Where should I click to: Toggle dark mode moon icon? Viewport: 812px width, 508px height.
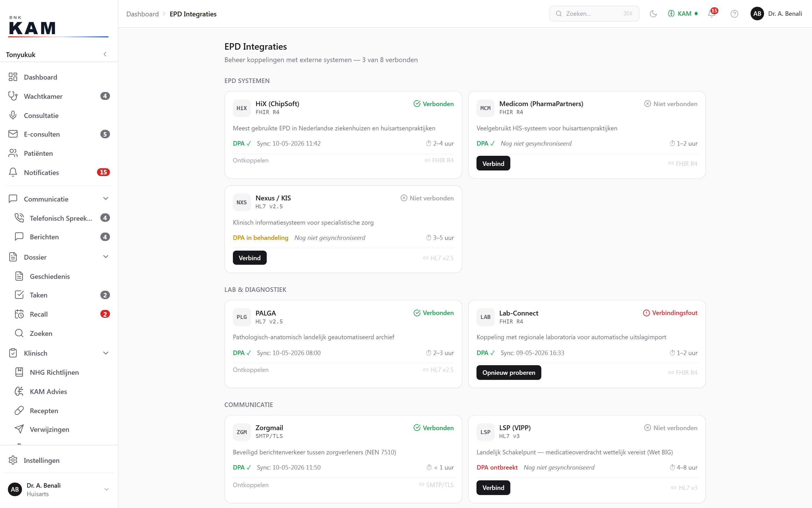[x=653, y=14]
